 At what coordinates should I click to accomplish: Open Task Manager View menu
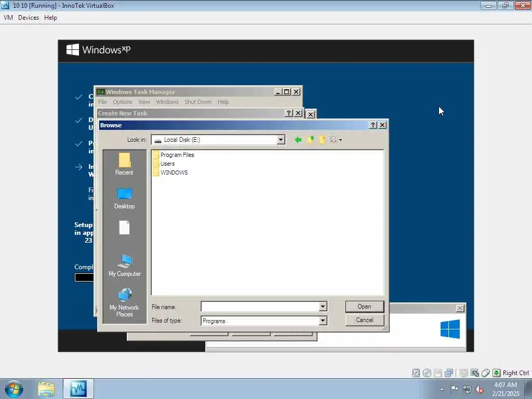pyautogui.click(x=144, y=102)
